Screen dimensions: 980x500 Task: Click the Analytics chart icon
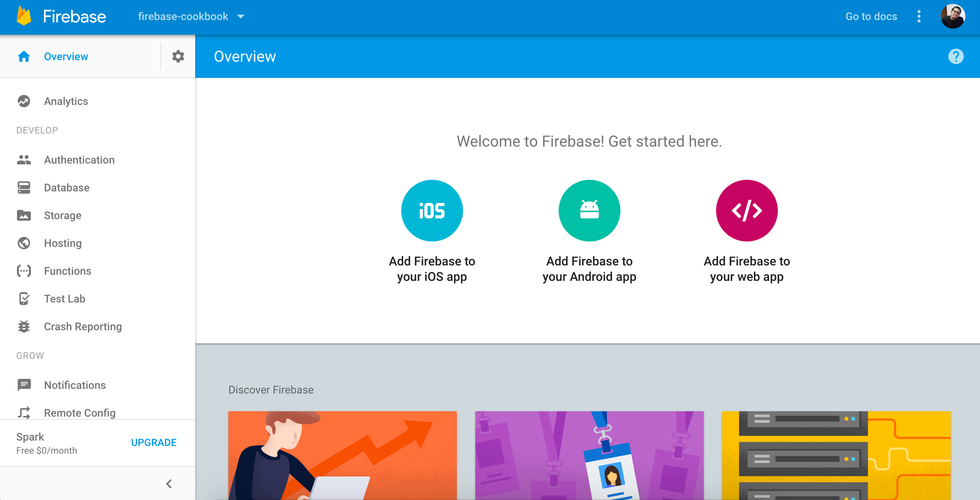coord(24,101)
